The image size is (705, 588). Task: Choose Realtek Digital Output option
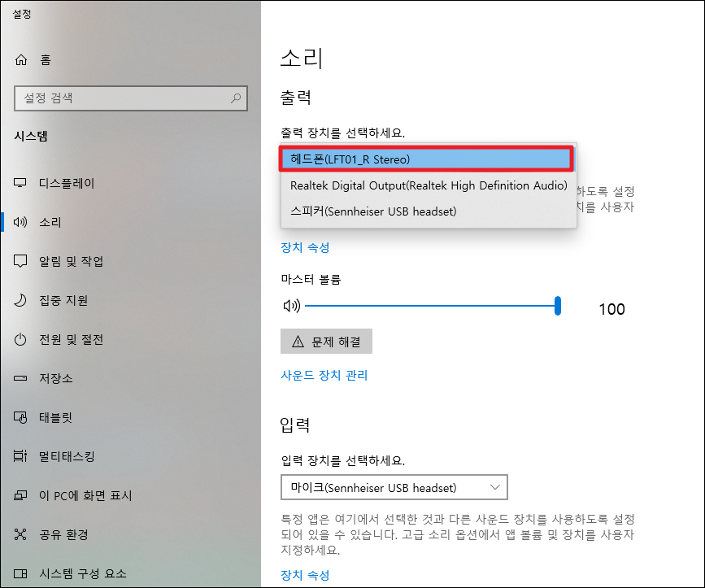pos(428,185)
